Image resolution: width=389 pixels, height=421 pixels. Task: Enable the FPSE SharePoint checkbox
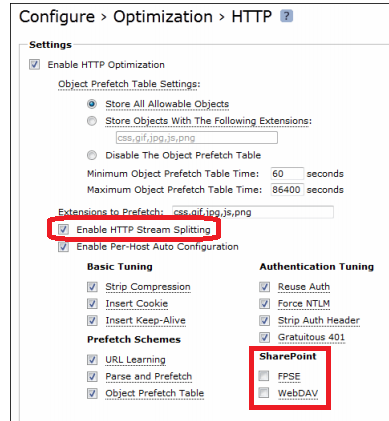(x=264, y=376)
